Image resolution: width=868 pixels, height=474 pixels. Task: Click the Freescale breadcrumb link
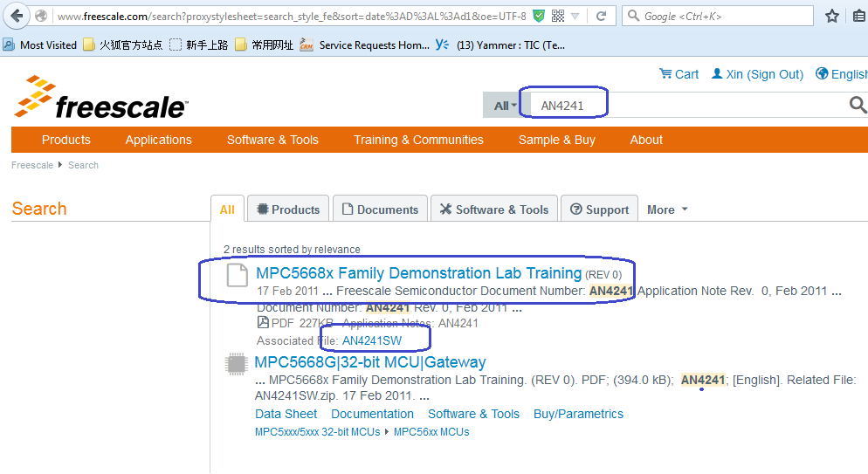[32, 165]
